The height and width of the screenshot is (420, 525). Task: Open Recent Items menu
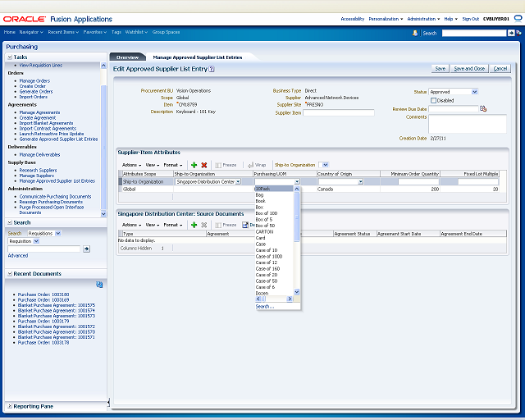pos(63,32)
